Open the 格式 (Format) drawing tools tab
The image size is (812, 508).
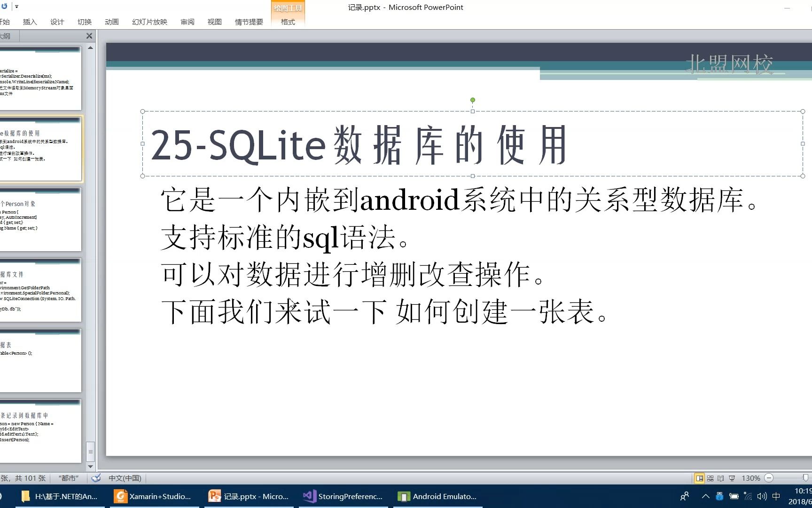pos(288,22)
